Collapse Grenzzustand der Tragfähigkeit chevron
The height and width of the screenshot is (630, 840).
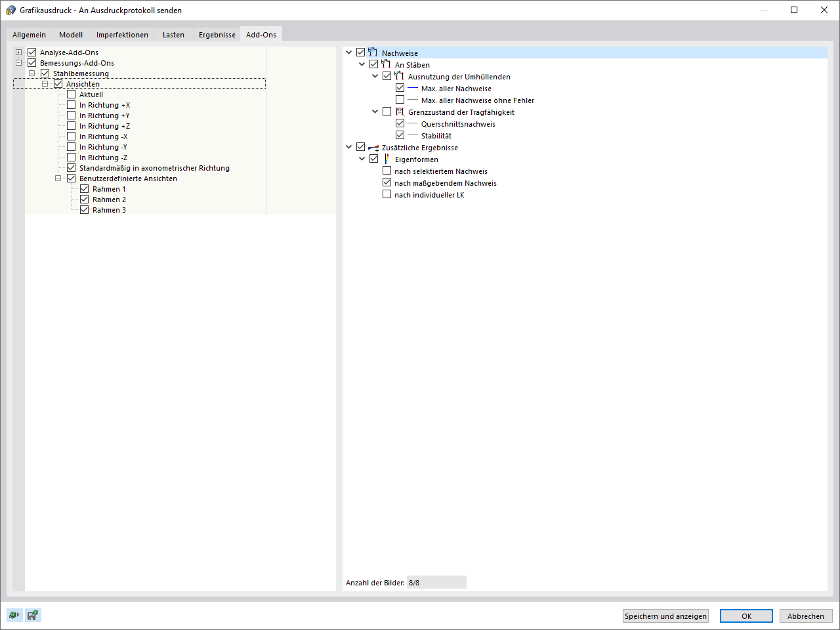pyautogui.click(x=375, y=112)
